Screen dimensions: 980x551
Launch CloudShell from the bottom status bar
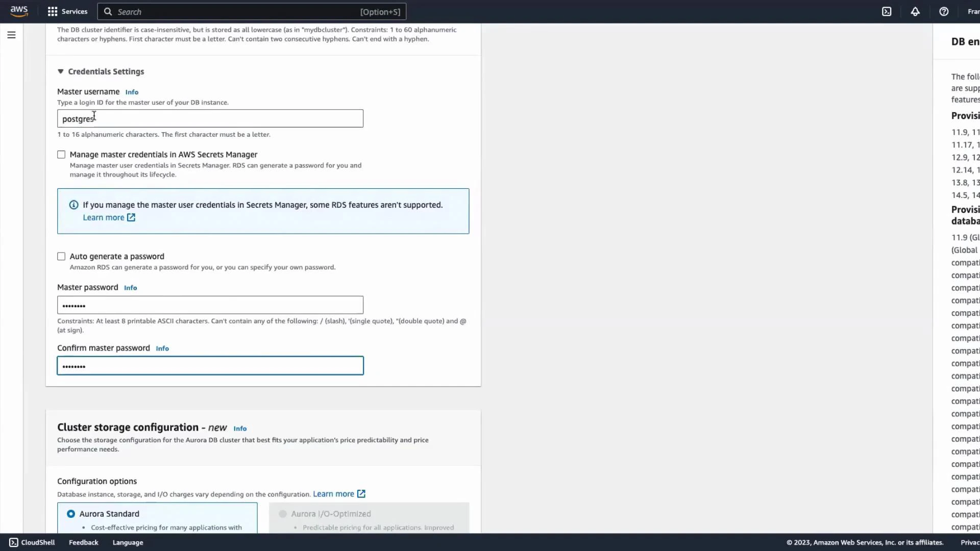(x=32, y=542)
